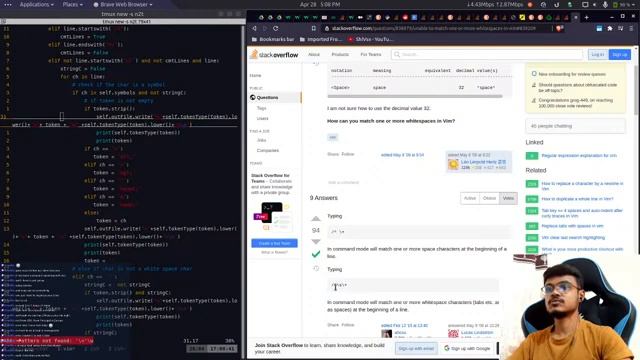Open Users in left sidebar

(262, 118)
